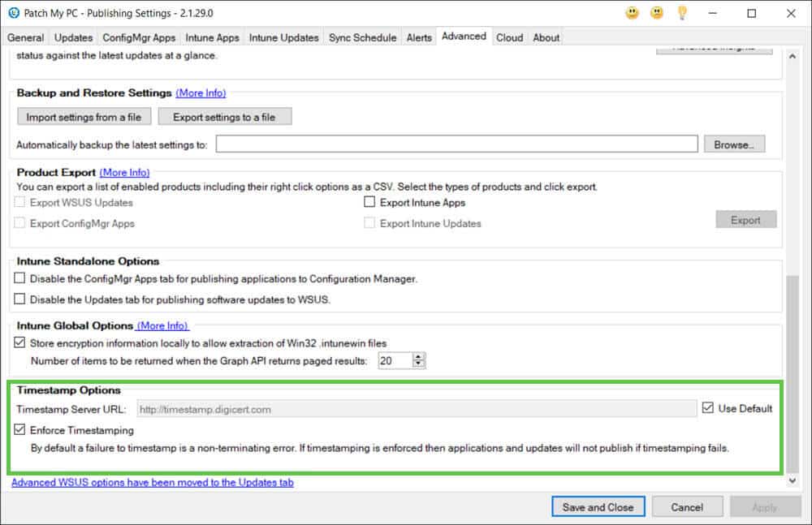Viewport: 812px width, 525px height.
Task: Check Disable the ConfigMgr Apps tab option
Action: (x=19, y=278)
